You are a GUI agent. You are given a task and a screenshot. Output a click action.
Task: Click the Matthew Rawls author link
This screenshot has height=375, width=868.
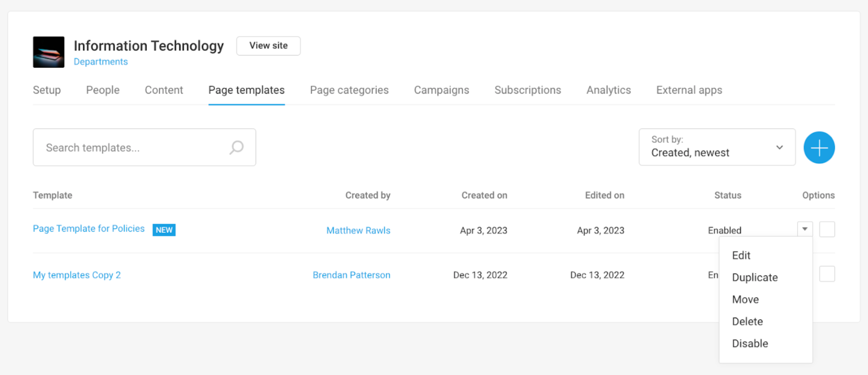click(358, 230)
